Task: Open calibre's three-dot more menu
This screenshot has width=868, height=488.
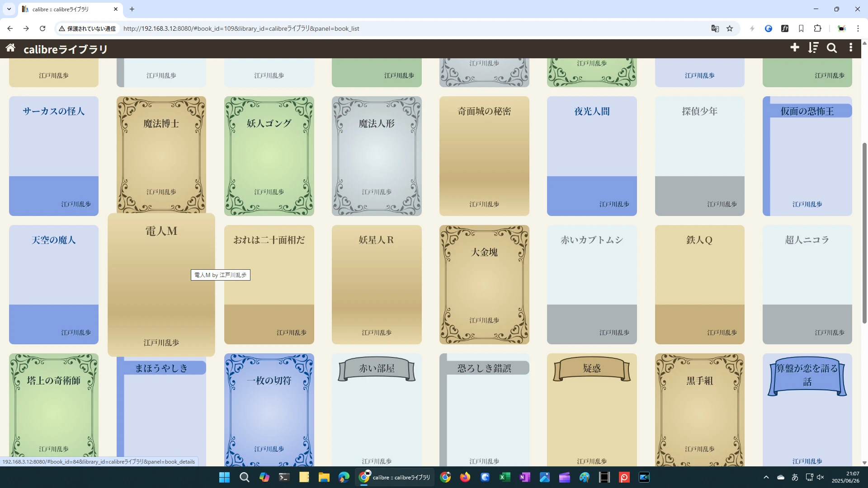Action: [850, 47]
